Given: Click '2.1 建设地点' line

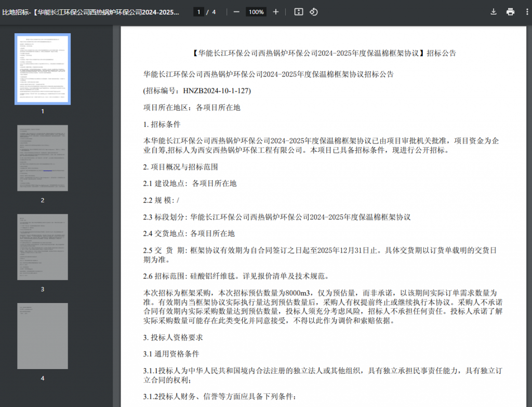Looking at the screenshot, I should [x=190, y=183].
